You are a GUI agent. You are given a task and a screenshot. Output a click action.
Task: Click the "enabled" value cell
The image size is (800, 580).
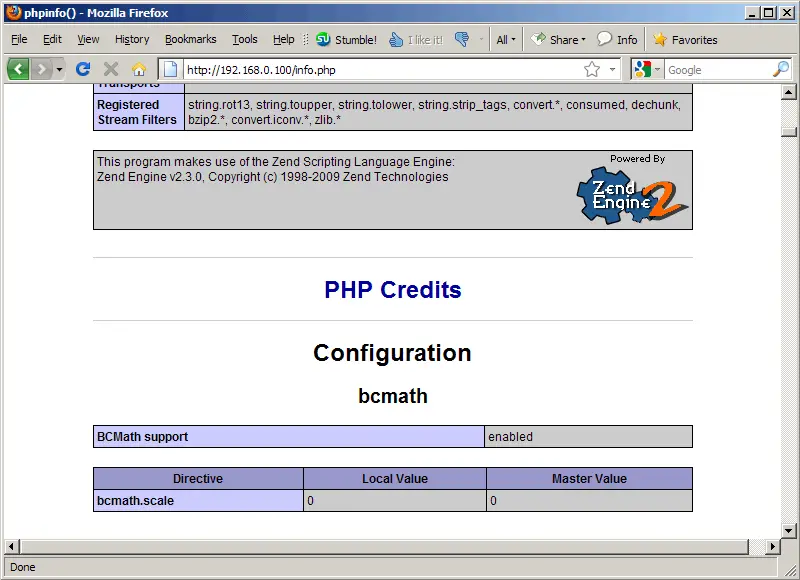pyautogui.click(x=588, y=437)
